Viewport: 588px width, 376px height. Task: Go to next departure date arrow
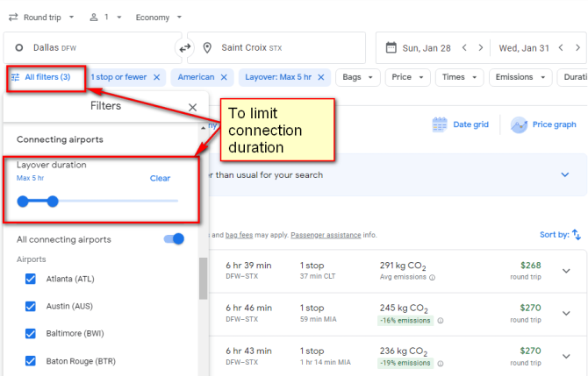(x=481, y=48)
